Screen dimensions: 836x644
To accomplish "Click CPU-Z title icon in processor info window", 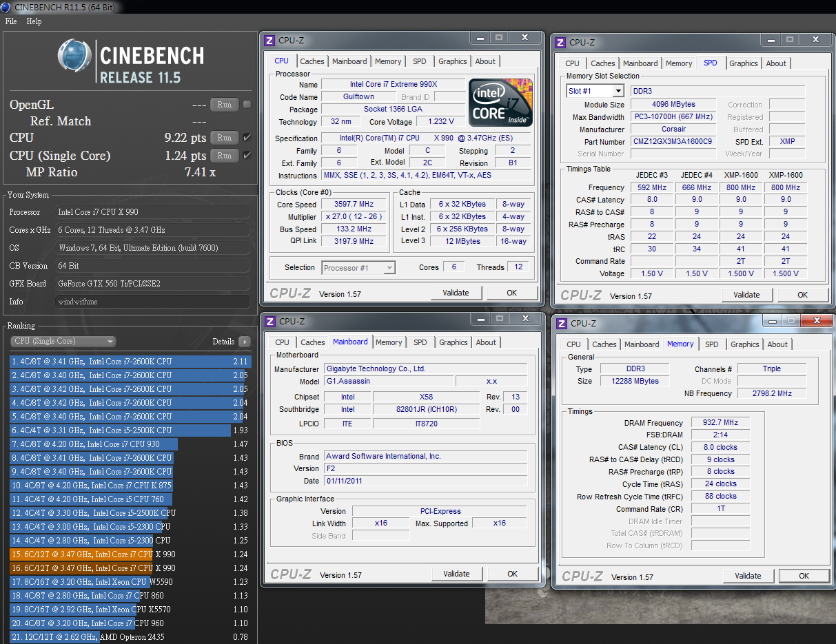I will [x=270, y=41].
